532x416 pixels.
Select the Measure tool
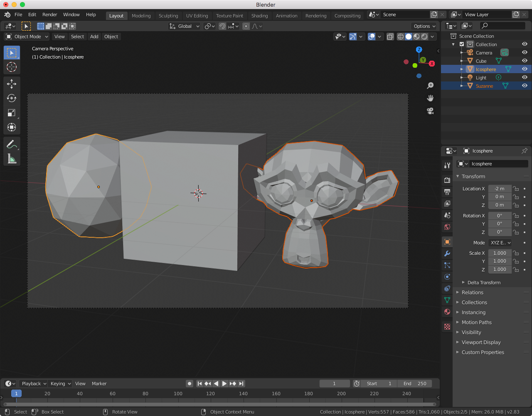12,159
